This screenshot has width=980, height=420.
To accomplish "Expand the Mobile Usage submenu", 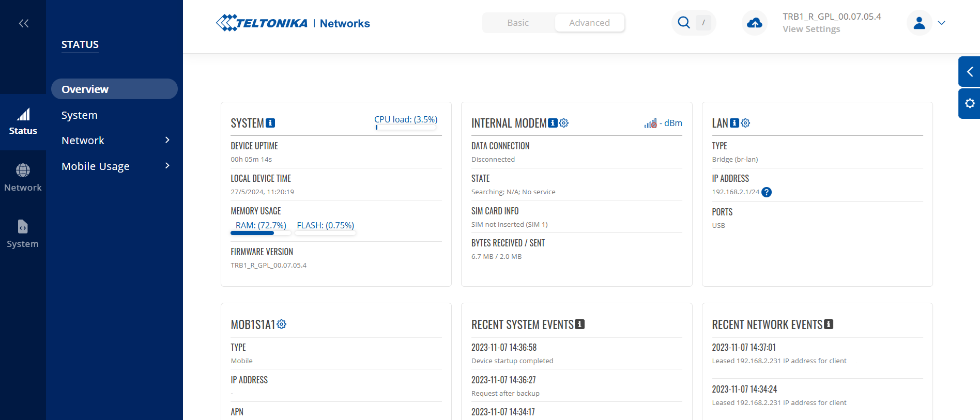I will point(167,166).
